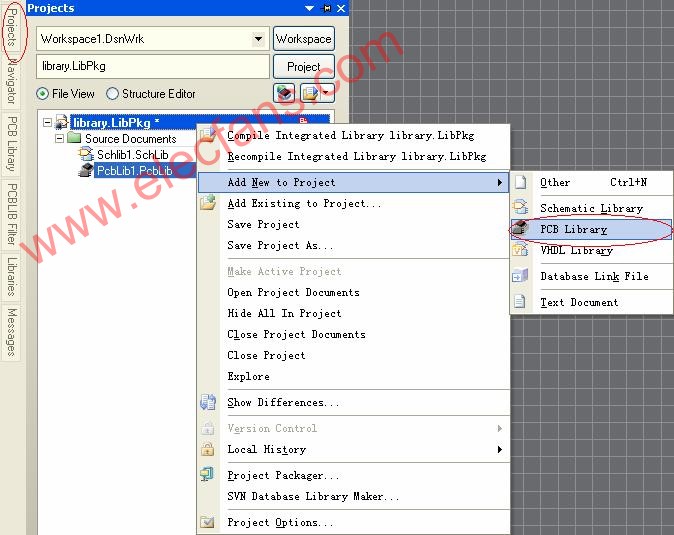Open Project Options menu entry
Viewport: 674px width, 535px height.
point(353,523)
